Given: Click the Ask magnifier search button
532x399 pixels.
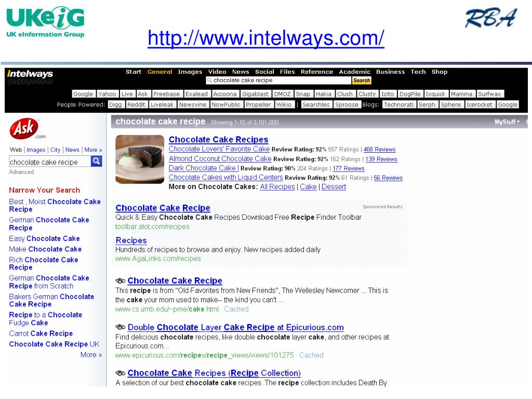Looking at the screenshot, I should [x=96, y=161].
